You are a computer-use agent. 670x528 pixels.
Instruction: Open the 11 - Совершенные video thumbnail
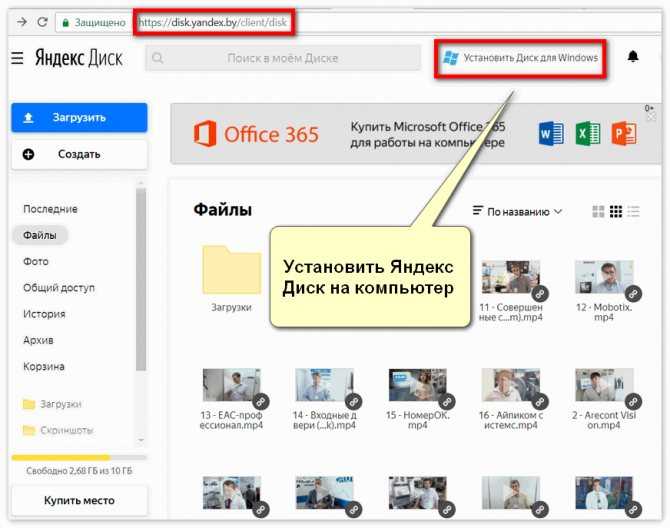511,277
